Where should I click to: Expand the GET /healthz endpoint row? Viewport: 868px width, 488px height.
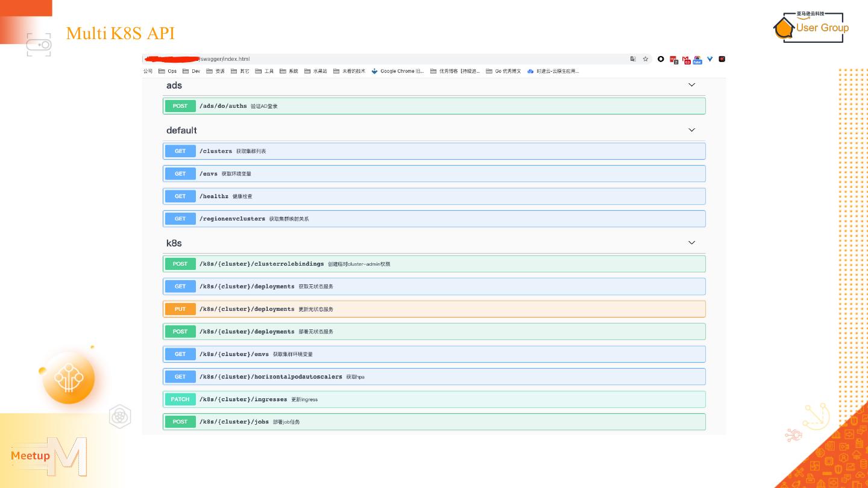point(434,196)
